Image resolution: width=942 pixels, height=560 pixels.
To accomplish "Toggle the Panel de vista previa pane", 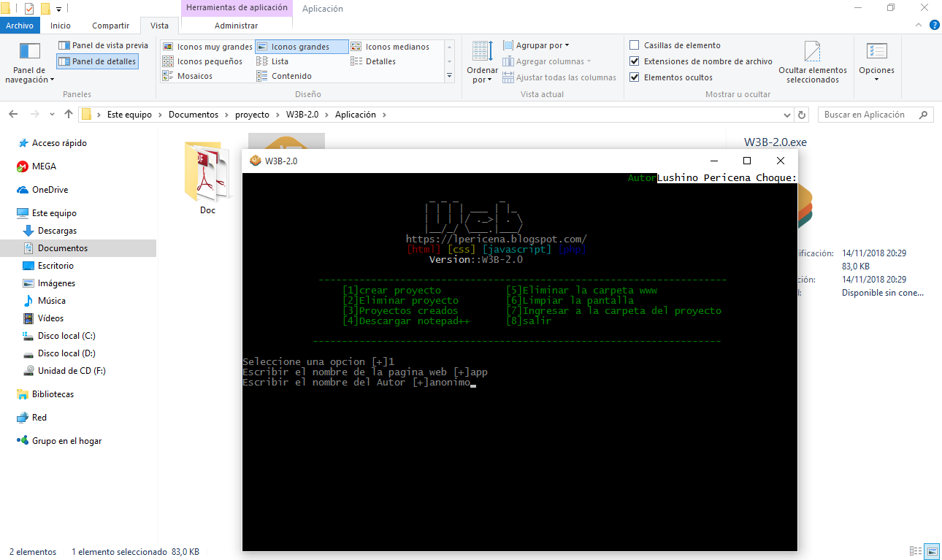I will (x=103, y=45).
